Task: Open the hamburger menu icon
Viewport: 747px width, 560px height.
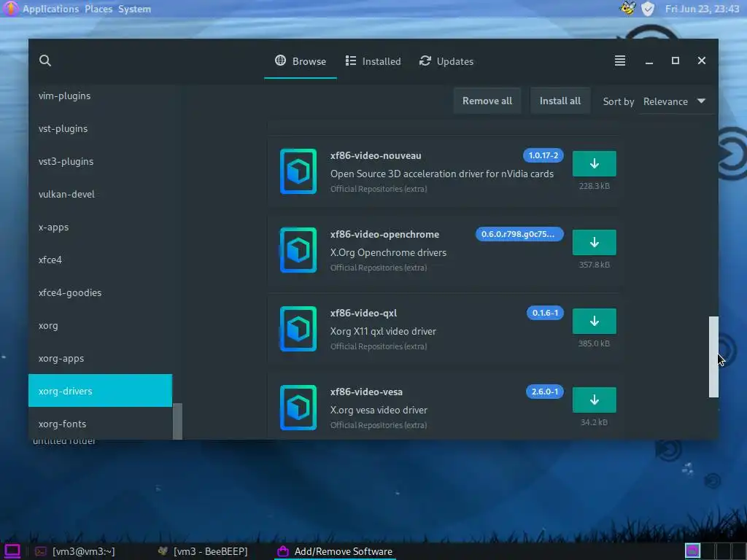Action: [620, 61]
